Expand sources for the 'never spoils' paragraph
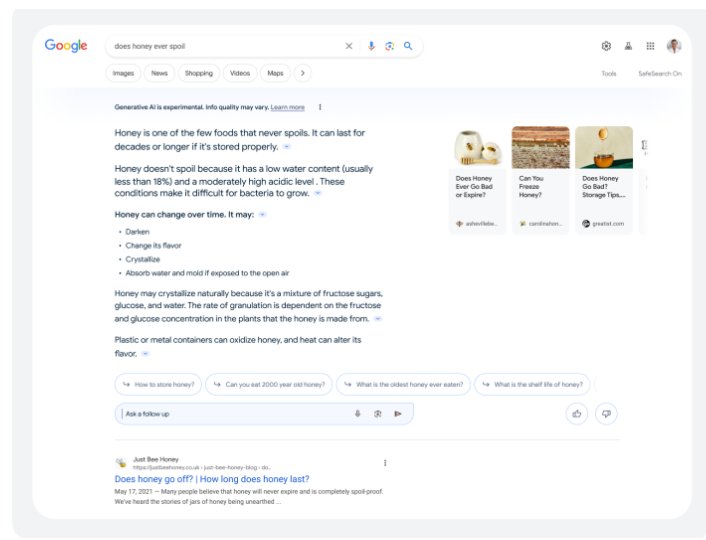 click(286, 147)
